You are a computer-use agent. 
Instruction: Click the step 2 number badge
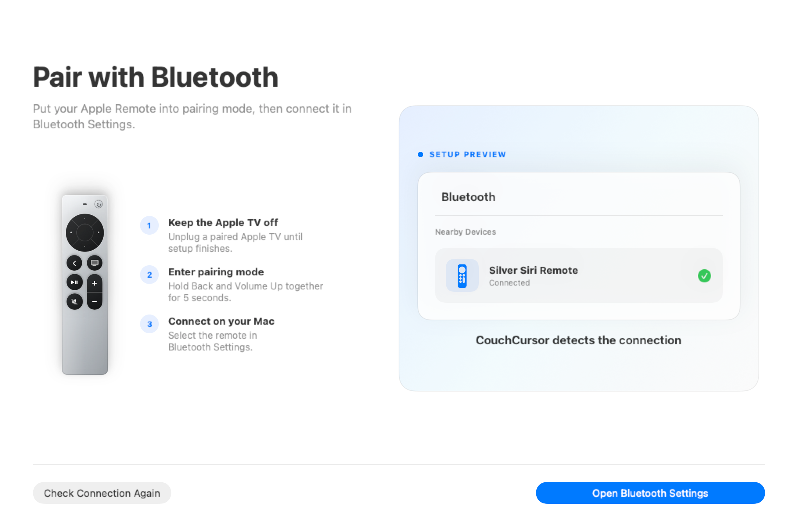tap(149, 275)
